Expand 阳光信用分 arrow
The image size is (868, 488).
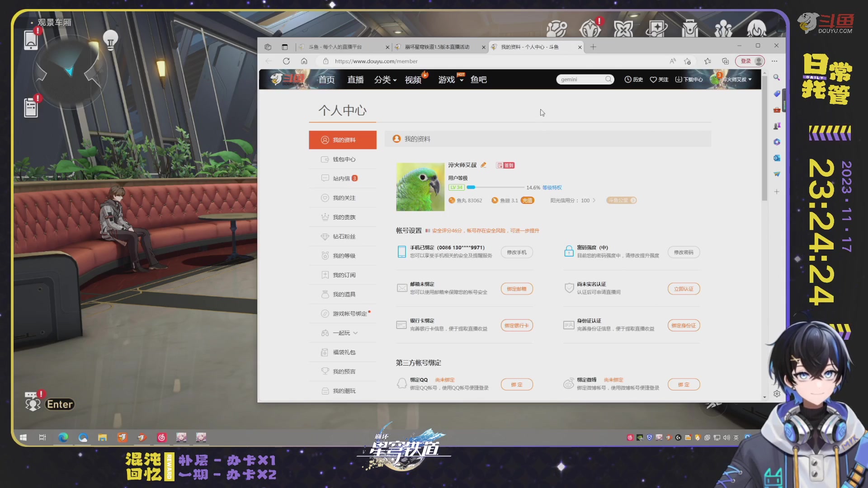click(594, 201)
